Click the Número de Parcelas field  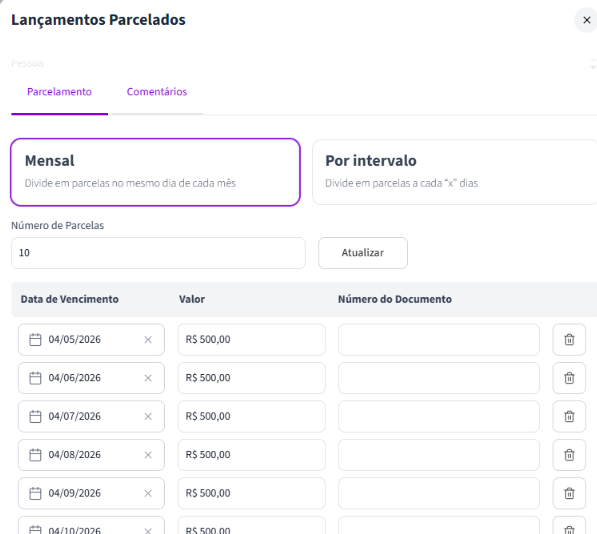158,253
